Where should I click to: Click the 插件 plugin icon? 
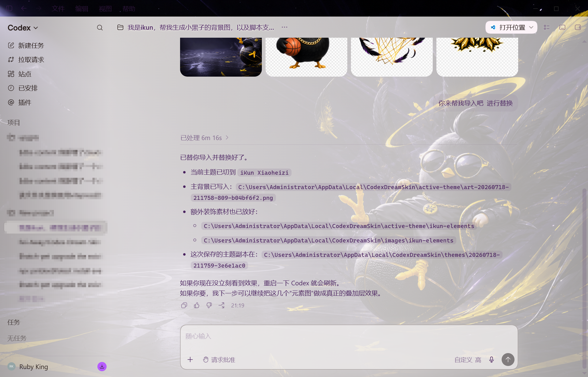click(11, 102)
